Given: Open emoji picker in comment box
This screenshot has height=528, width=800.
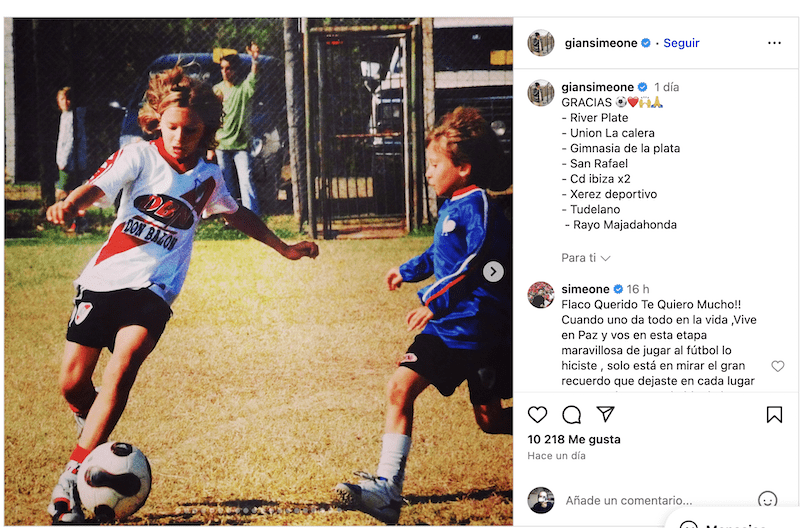Looking at the screenshot, I should click(x=767, y=499).
